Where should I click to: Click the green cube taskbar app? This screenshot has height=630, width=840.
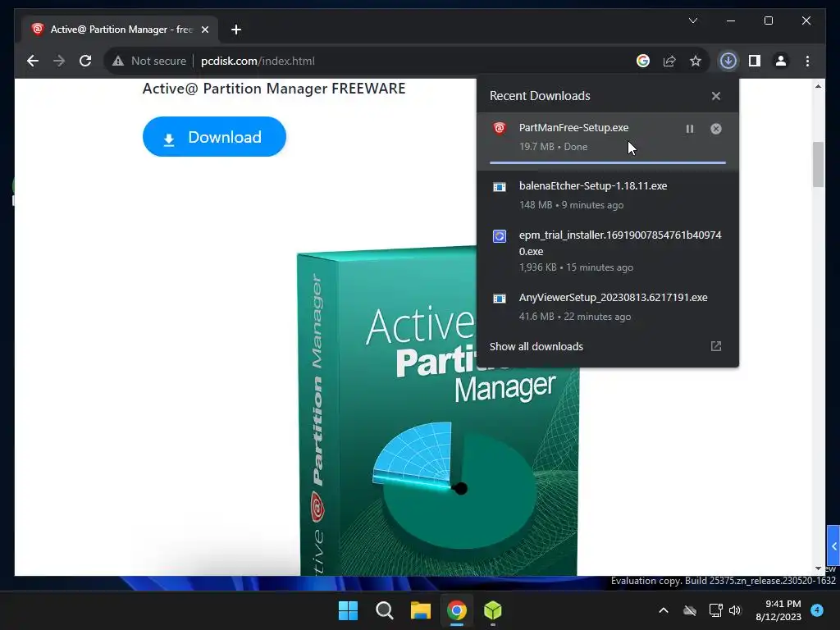(x=492, y=610)
